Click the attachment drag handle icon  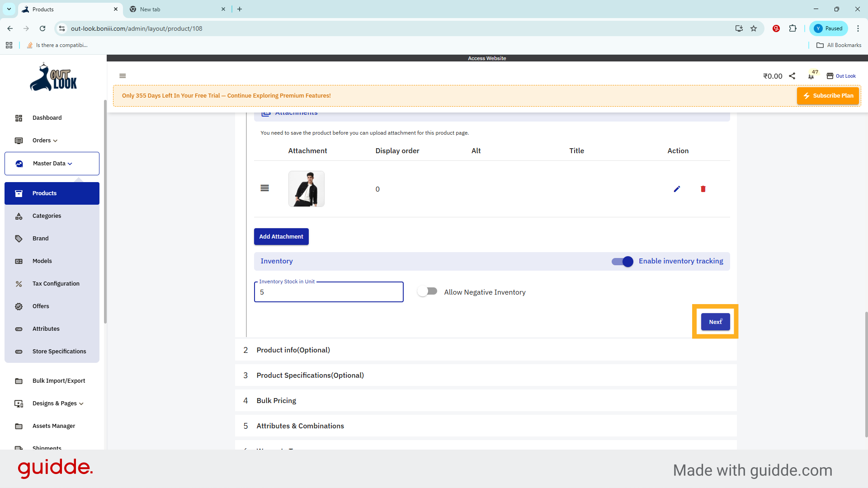[x=265, y=188]
